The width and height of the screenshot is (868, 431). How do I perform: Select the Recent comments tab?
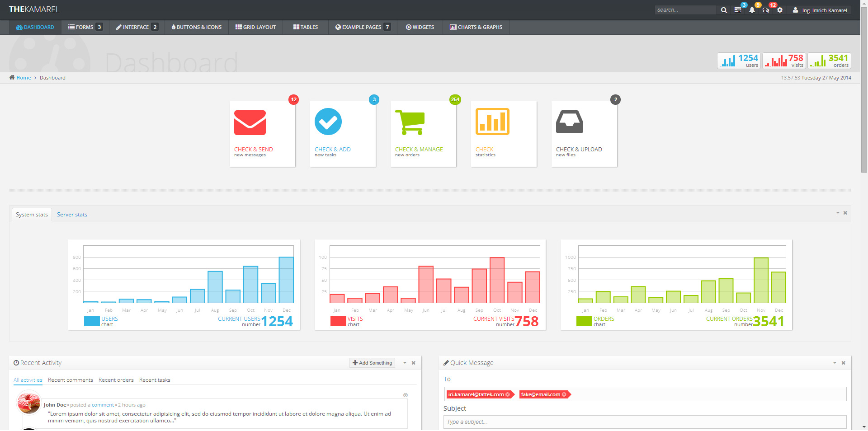tap(71, 380)
